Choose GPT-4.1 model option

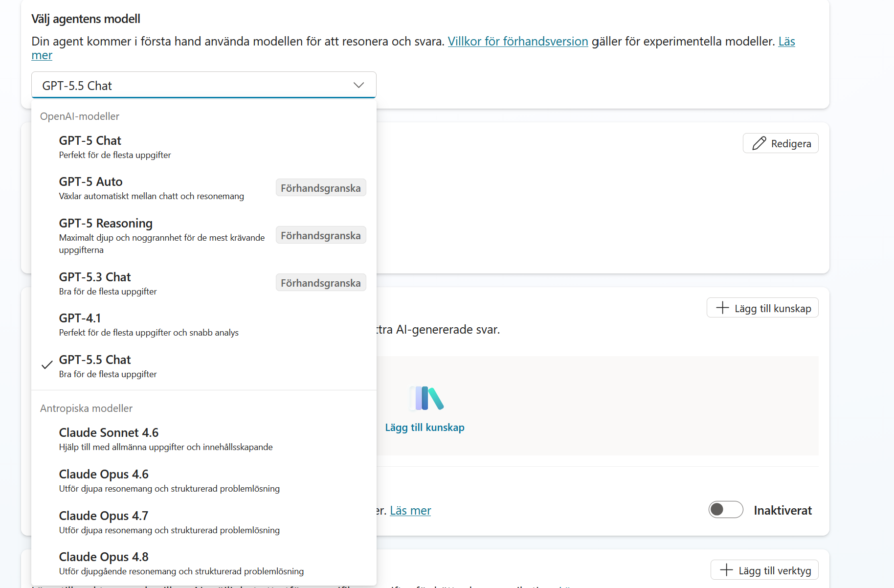coord(203,325)
